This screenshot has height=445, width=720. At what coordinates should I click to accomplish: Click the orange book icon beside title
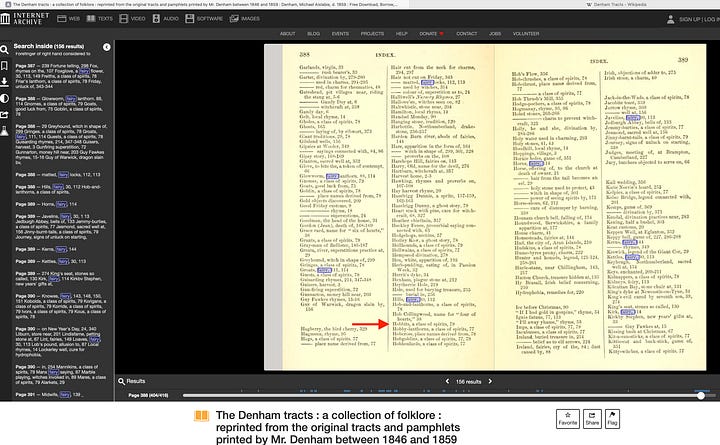tap(201, 416)
